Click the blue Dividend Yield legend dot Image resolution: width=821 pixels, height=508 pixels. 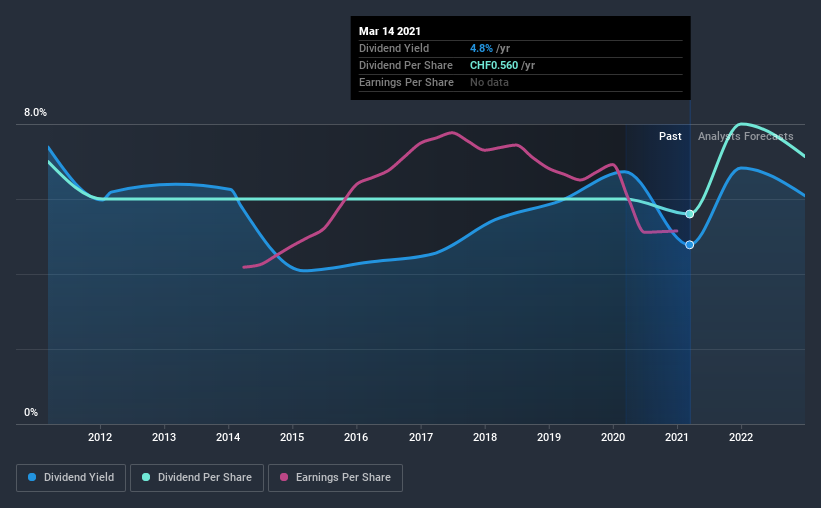32,477
